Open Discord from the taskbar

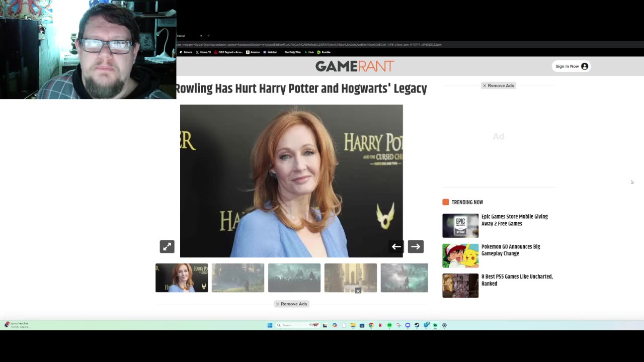(408, 325)
